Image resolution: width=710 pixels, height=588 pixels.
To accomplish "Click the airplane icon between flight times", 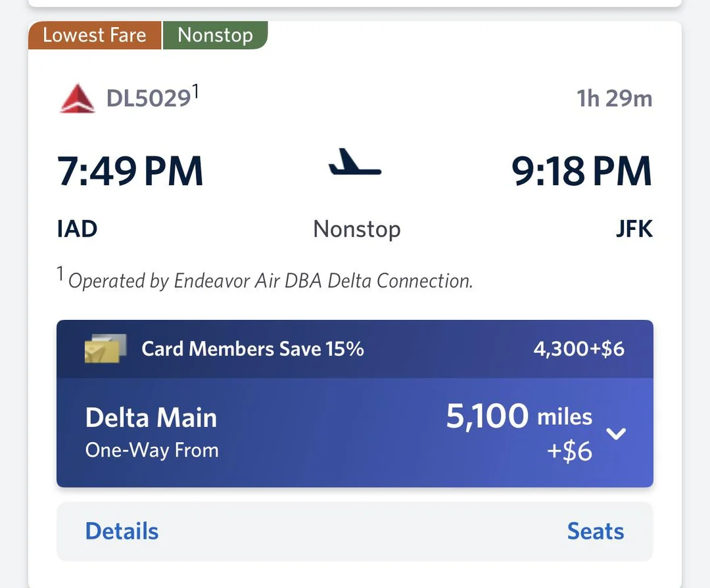I will coord(355,163).
